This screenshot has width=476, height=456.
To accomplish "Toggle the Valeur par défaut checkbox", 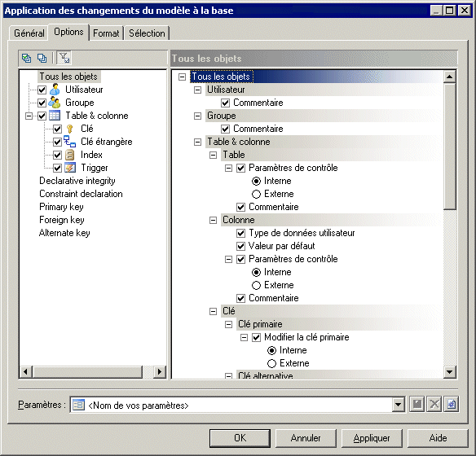I will pyautogui.click(x=240, y=246).
